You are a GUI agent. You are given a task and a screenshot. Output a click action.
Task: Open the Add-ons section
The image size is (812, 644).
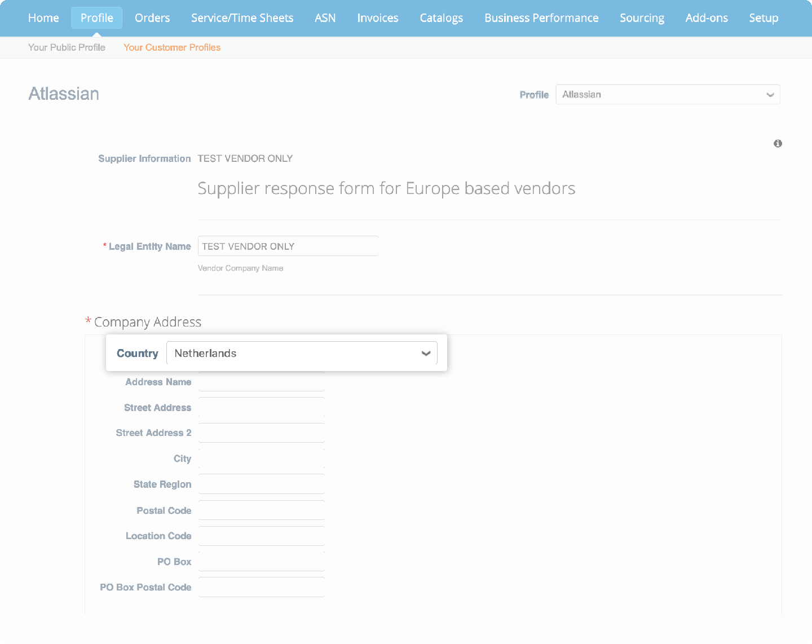coord(707,17)
